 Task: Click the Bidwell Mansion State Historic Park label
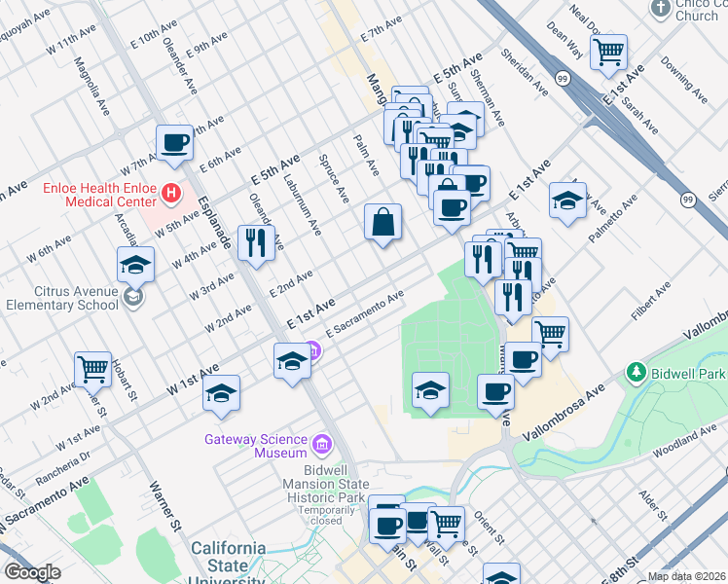tap(326, 484)
